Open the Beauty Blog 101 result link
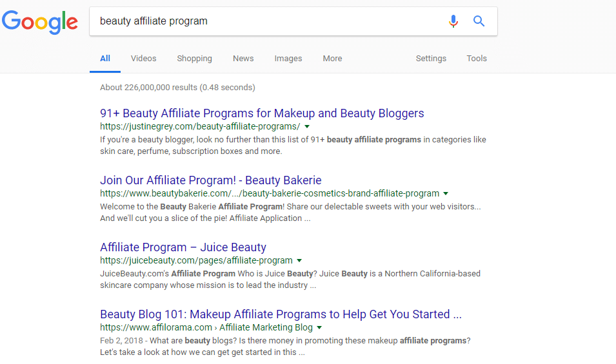This screenshot has height=364, width=616. click(x=281, y=314)
